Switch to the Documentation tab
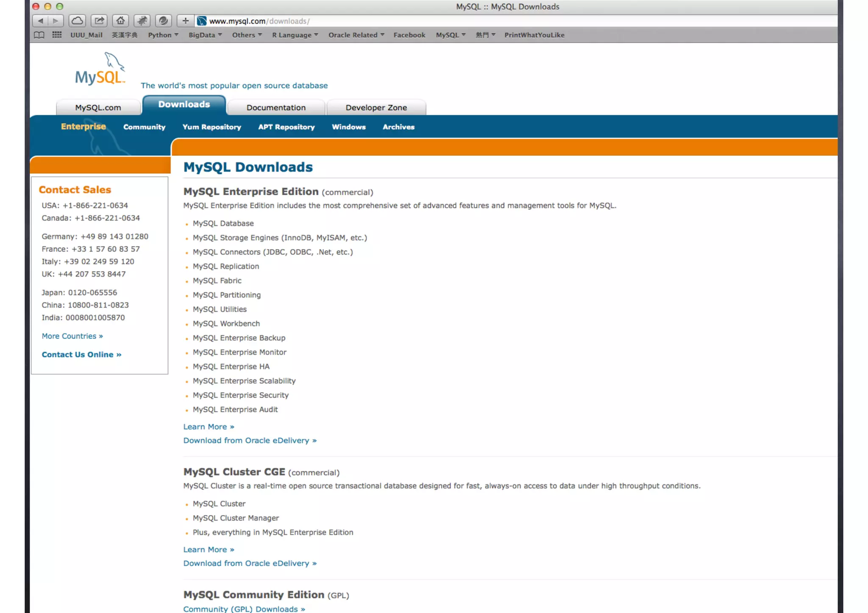Viewport: 868px width, 613px height. coord(276,108)
